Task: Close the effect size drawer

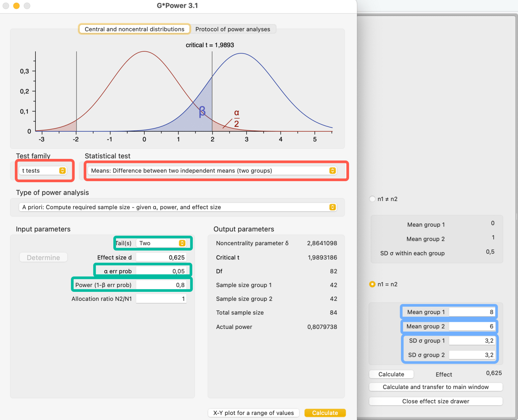Action: point(436,401)
